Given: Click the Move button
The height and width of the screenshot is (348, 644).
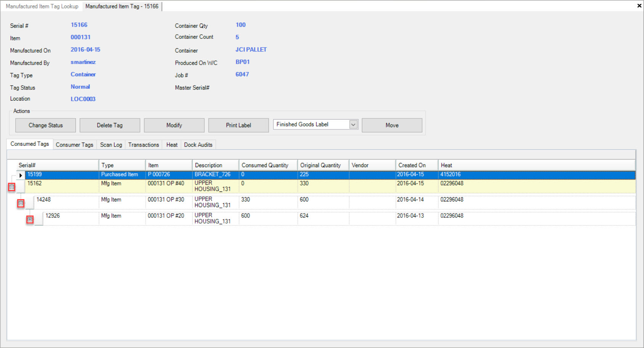Looking at the screenshot, I should point(392,125).
